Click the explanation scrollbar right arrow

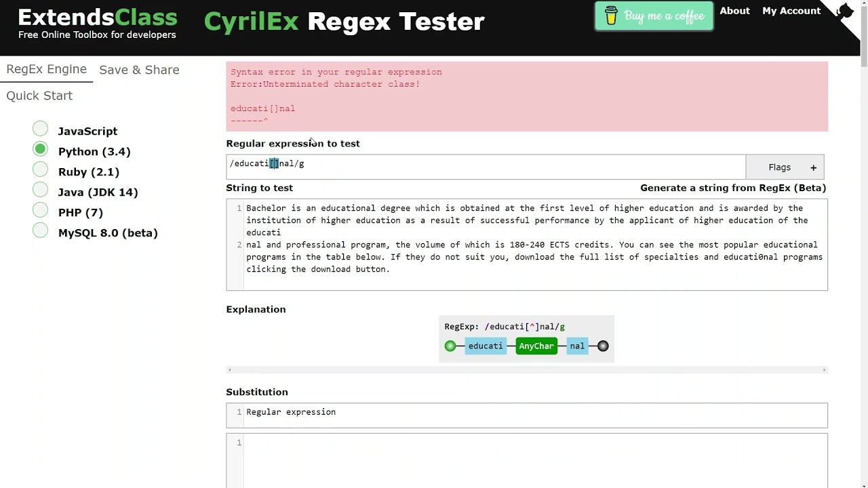824,369
